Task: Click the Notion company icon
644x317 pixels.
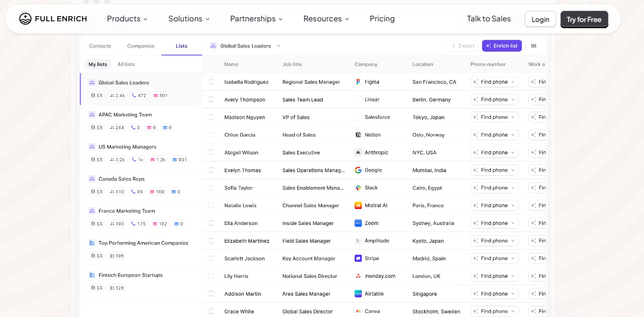Action: (358, 135)
